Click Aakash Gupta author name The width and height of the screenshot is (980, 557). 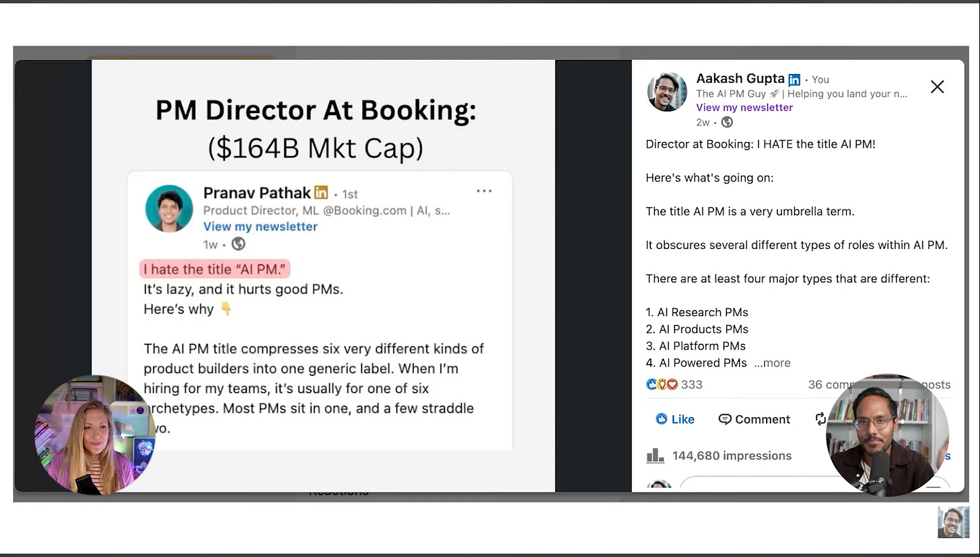tap(740, 78)
